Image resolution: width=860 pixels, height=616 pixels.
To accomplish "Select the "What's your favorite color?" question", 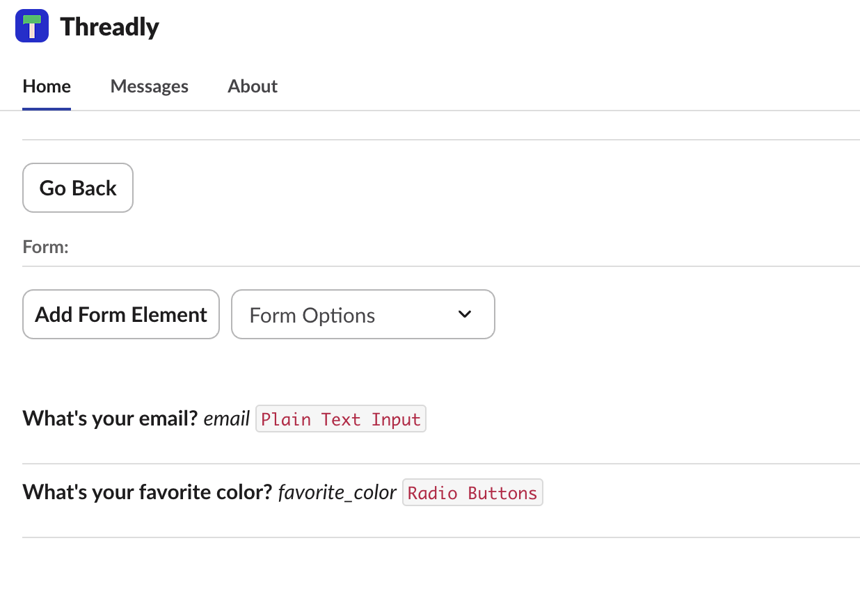I will click(x=147, y=492).
